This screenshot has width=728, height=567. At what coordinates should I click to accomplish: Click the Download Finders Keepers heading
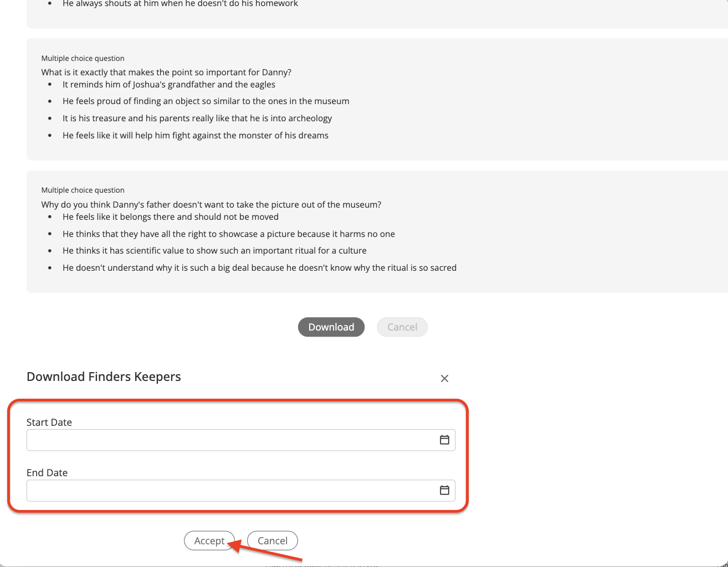click(104, 377)
